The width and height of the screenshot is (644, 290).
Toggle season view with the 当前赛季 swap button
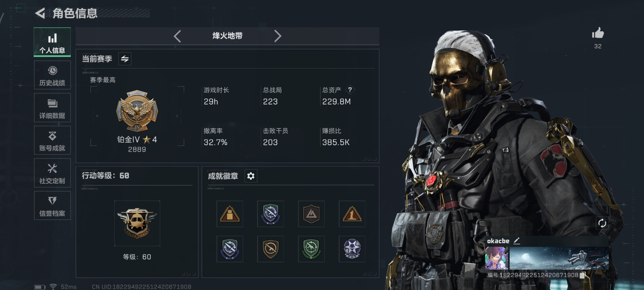[x=125, y=59]
